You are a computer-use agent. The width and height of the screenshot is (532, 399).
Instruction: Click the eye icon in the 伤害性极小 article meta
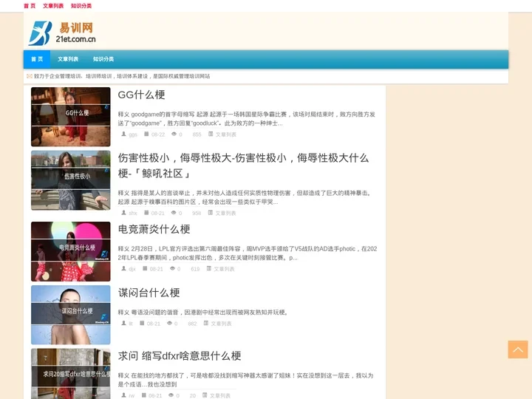174,213
